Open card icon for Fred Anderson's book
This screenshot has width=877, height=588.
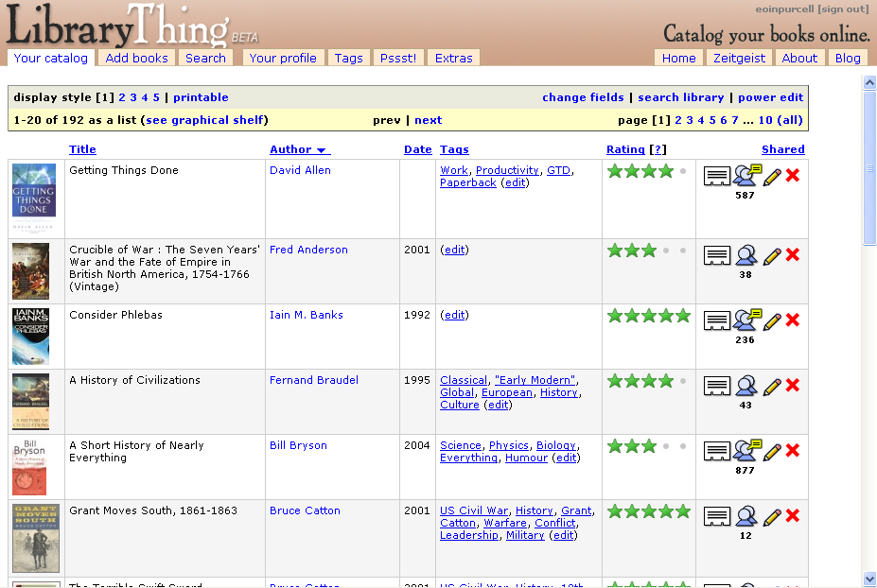tap(717, 255)
